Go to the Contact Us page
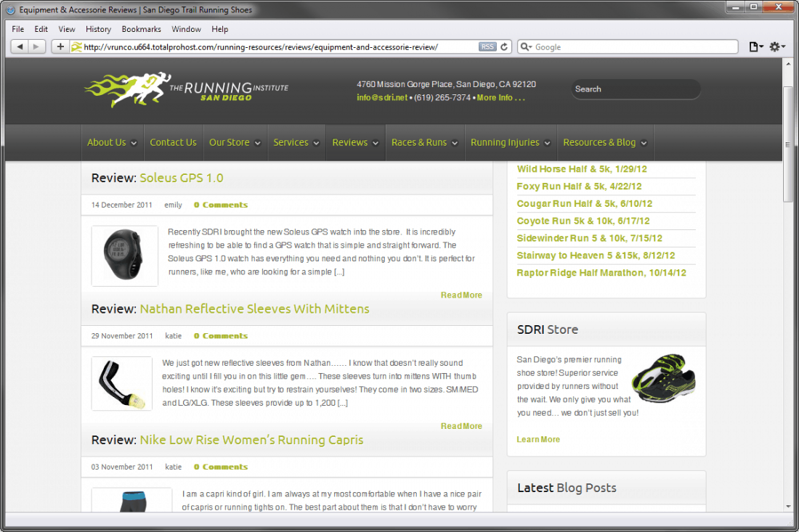 coord(173,142)
